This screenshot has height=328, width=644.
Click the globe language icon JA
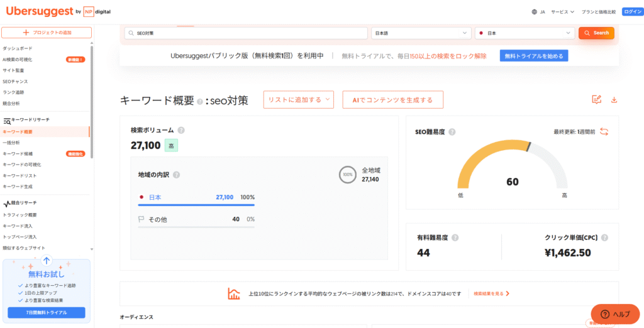(535, 12)
